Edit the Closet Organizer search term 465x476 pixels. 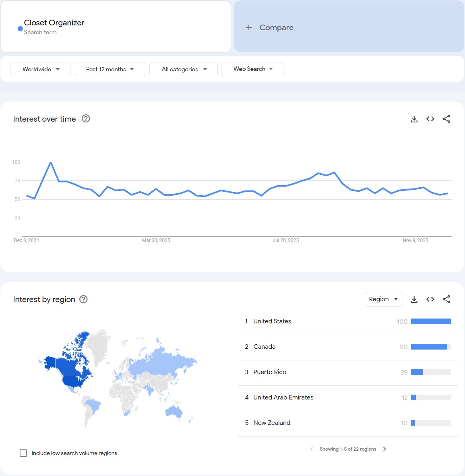54,23
